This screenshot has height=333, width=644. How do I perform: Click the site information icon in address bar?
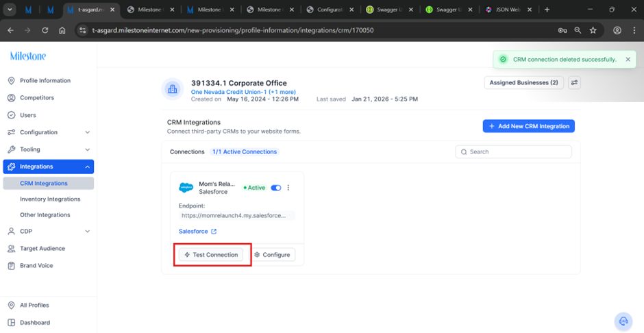[x=82, y=30]
